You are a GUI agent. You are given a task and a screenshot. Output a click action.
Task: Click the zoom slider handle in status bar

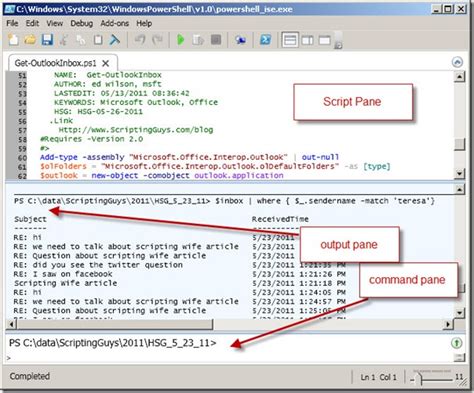418,378
